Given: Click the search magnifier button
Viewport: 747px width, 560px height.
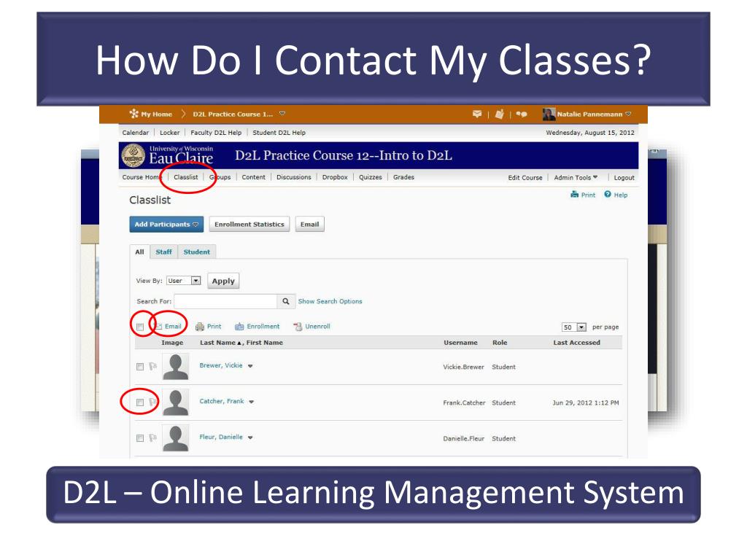Looking at the screenshot, I should coord(286,301).
